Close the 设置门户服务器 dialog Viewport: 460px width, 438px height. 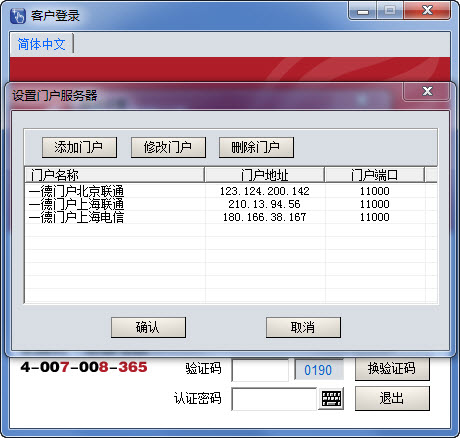427,91
